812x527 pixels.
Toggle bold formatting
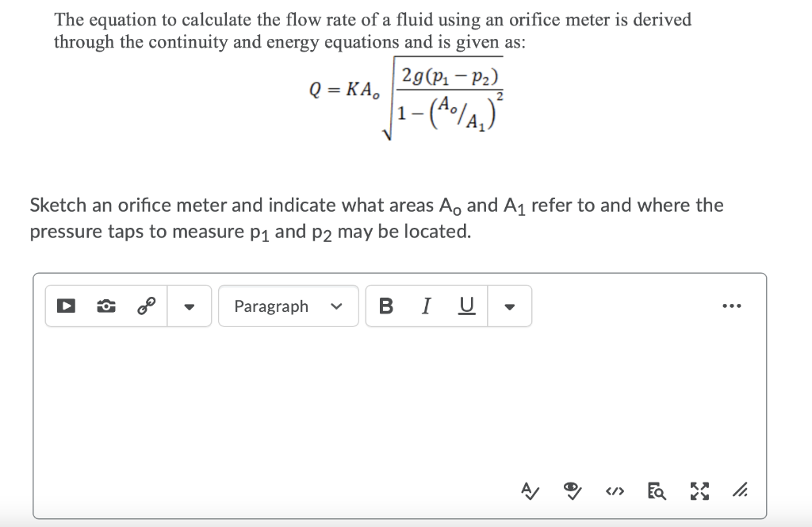386,306
